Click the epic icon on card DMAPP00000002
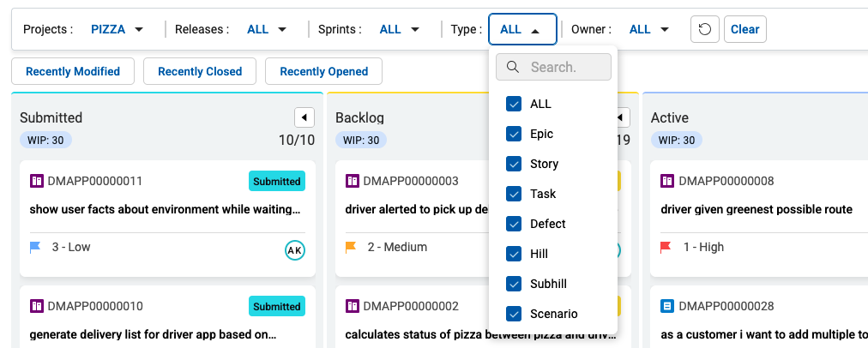 click(x=352, y=306)
